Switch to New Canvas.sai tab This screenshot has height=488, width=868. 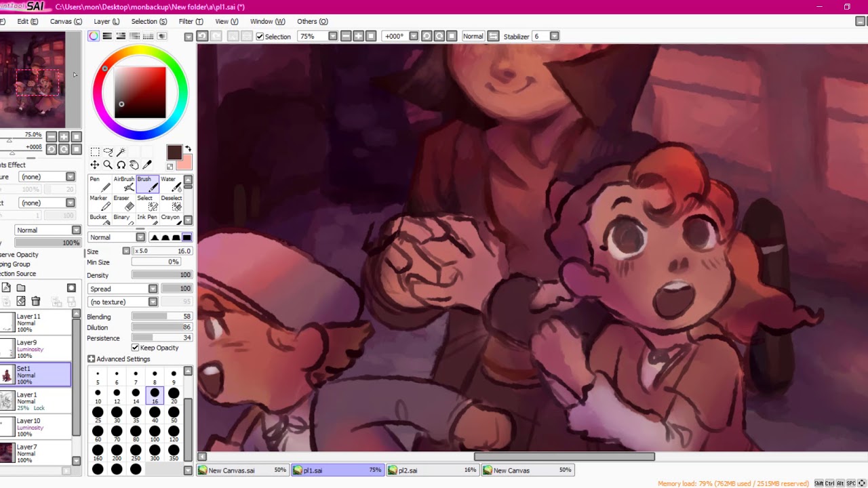pyautogui.click(x=243, y=470)
